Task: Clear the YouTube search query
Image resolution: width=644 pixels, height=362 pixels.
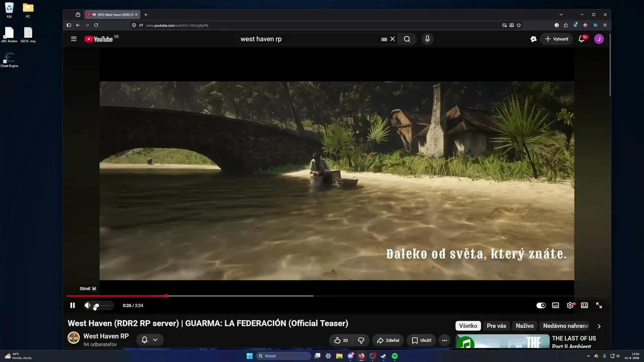Action: 392,39
